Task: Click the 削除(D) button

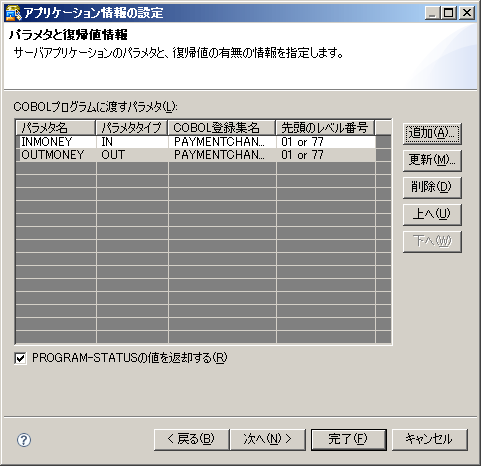Action: [x=432, y=187]
